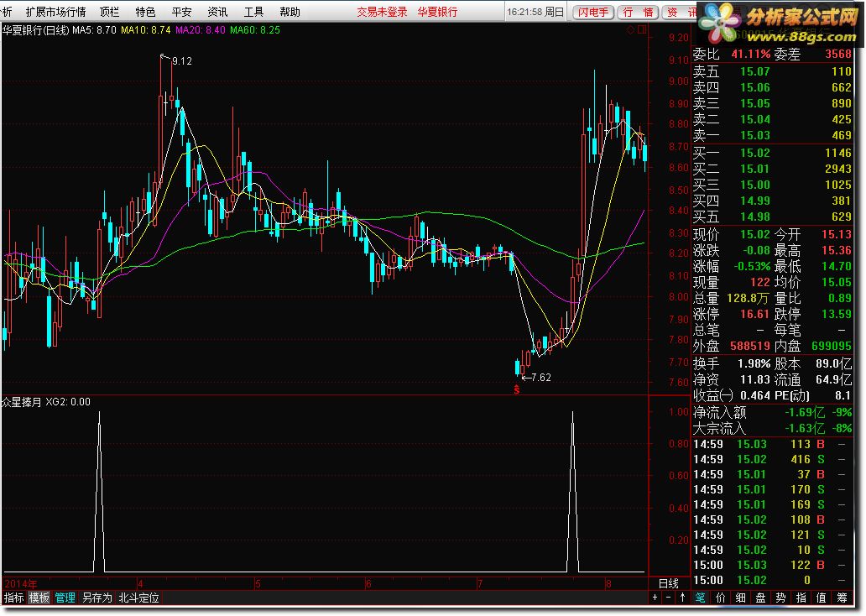Click the minus zoom-out icon in bottom bar
The height and width of the screenshot is (616, 866).
pos(668,598)
